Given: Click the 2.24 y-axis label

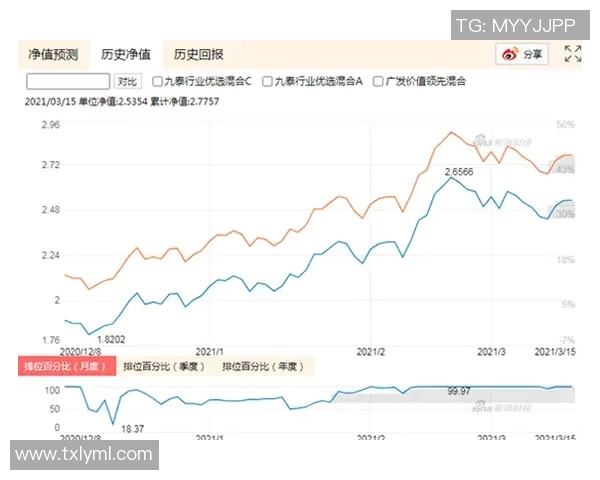Looking at the screenshot, I should point(51,255).
